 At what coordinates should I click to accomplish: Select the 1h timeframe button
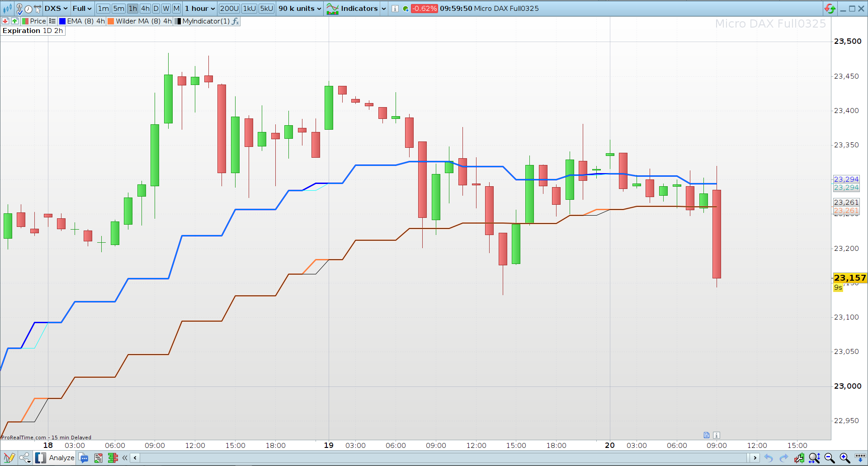[x=132, y=9]
